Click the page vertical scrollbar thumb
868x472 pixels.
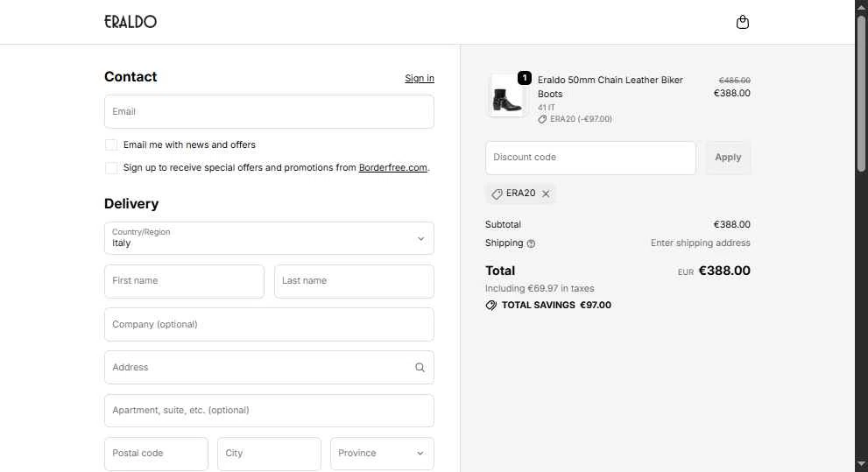[x=861, y=93]
